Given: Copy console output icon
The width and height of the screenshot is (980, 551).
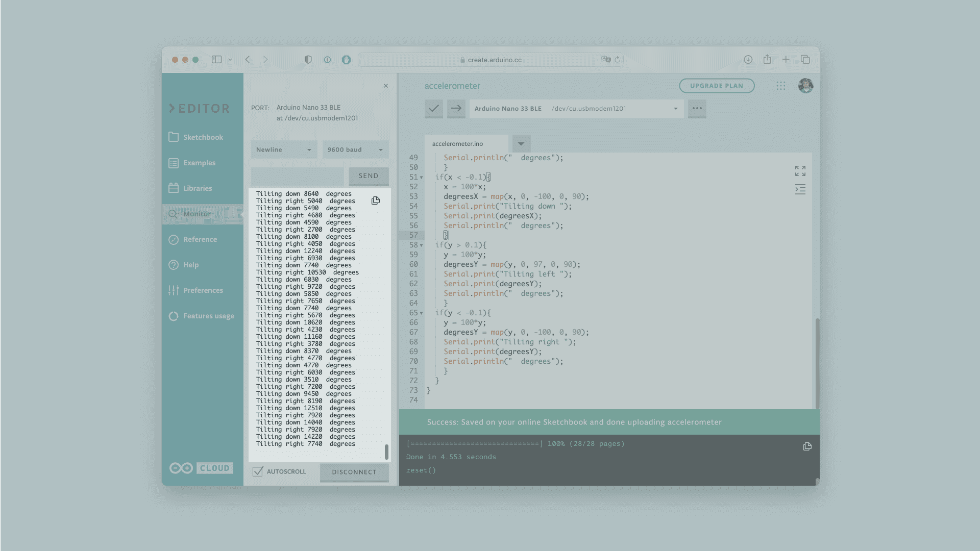Looking at the screenshot, I should (x=807, y=446).
